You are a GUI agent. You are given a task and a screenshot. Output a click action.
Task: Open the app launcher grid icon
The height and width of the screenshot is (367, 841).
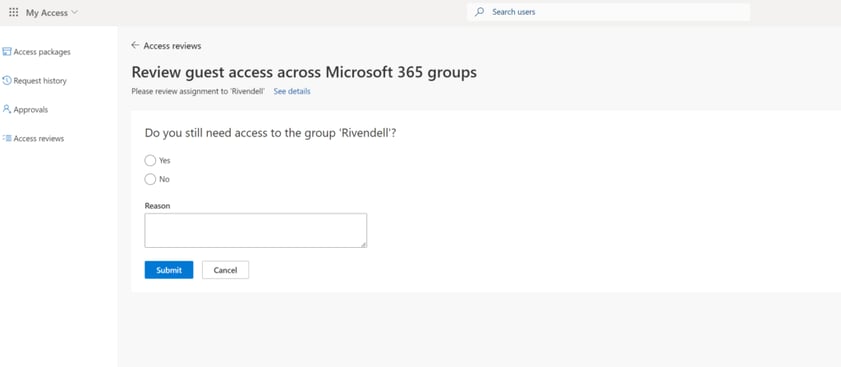pos(14,12)
